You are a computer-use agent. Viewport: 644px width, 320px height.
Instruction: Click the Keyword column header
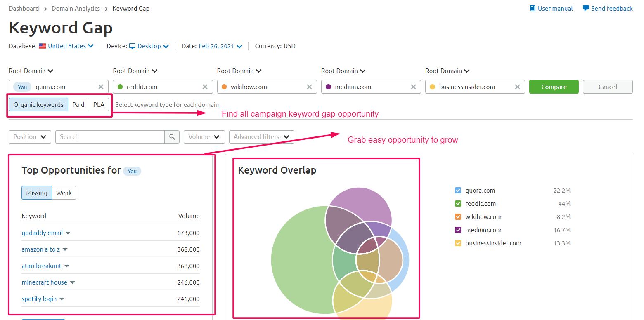[x=34, y=216]
